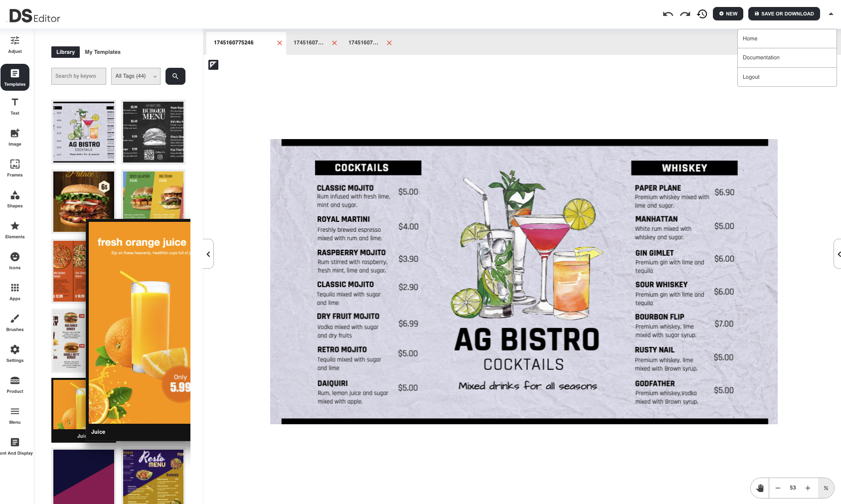Close the third canvas tab

coord(389,43)
